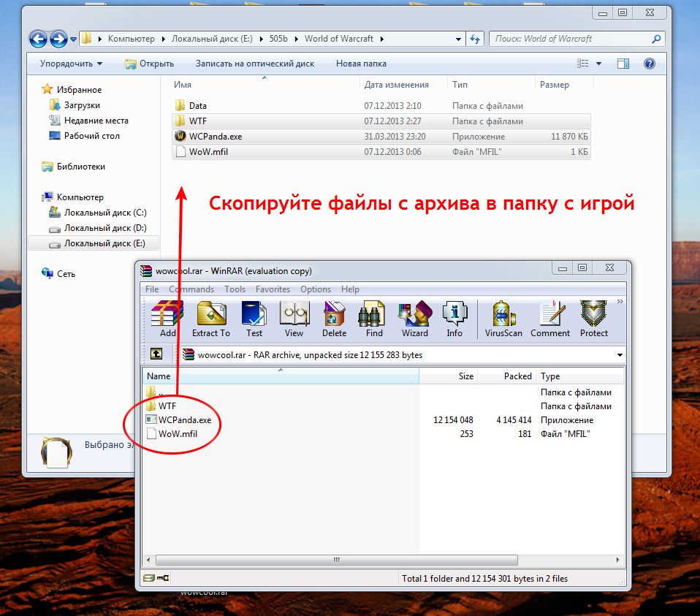
Task: Open the Find tool in WinRAR
Action: pos(374,319)
